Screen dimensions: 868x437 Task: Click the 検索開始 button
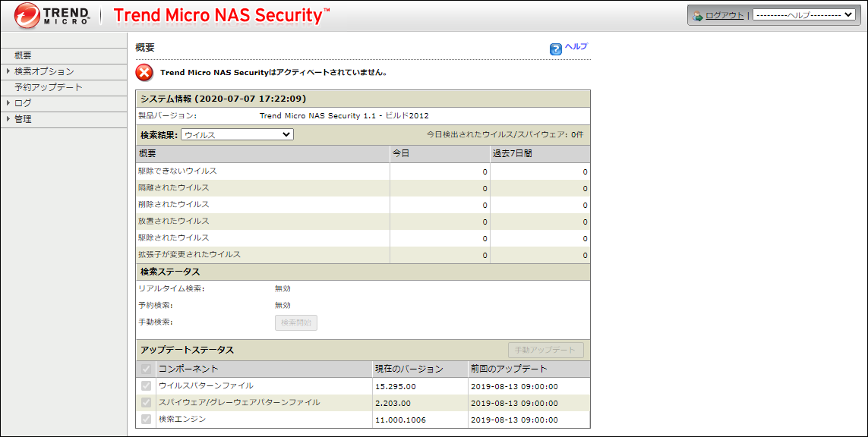(x=296, y=322)
